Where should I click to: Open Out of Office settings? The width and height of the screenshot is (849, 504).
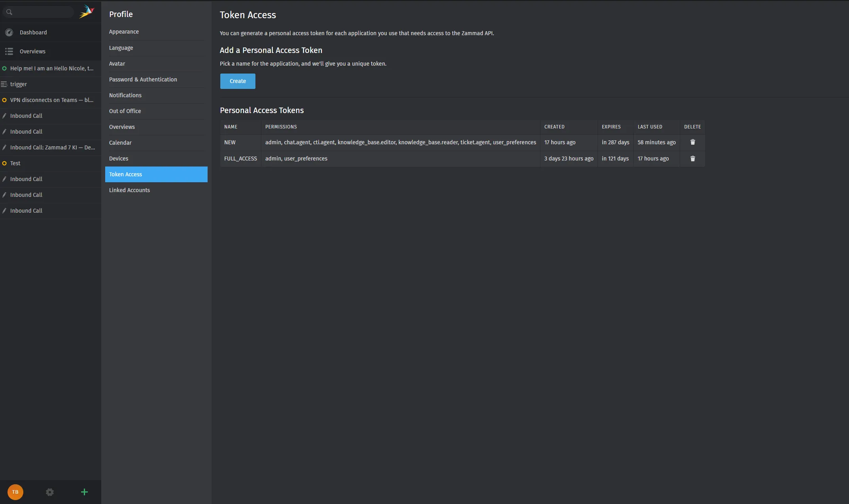(x=156, y=111)
